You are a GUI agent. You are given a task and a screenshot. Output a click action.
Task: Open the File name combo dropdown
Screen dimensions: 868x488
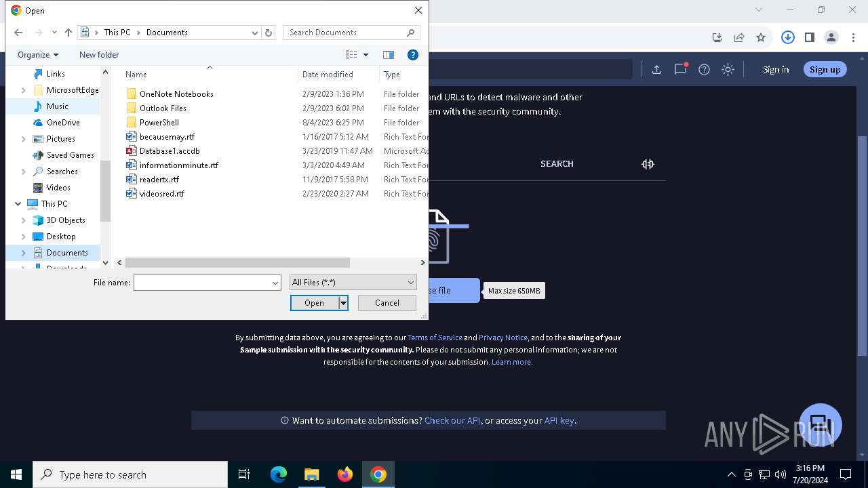tap(275, 283)
